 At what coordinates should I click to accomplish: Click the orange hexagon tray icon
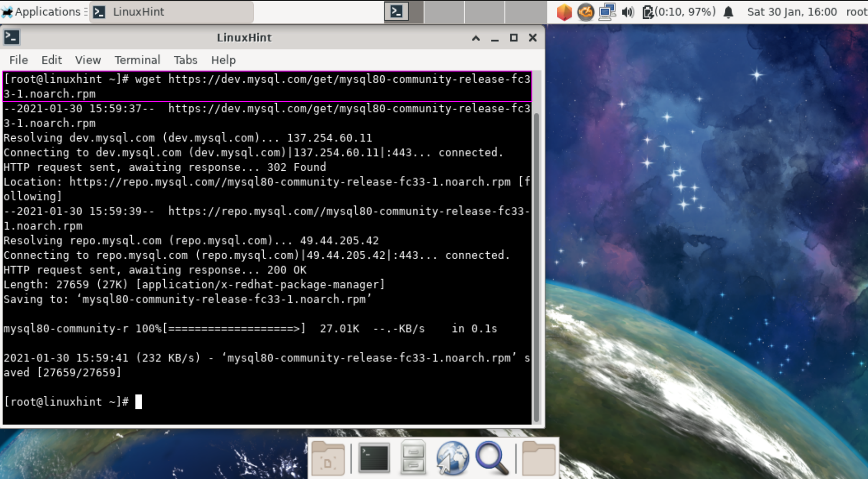coord(564,12)
